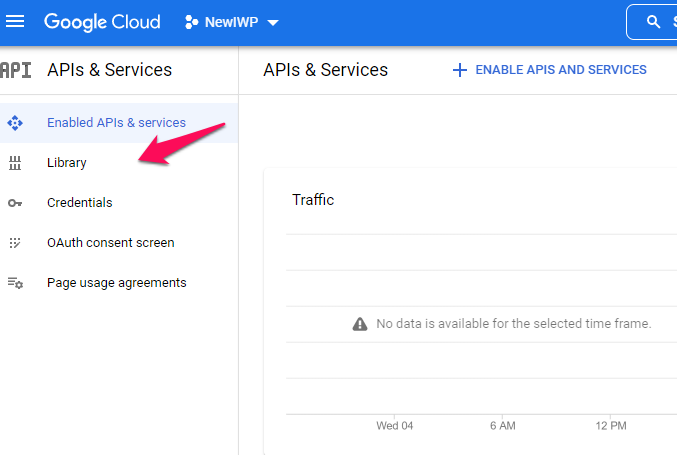This screenshot has height=455, width=677.
Task: Click the API logo icon in sidebar header
Action: [16, 70]
